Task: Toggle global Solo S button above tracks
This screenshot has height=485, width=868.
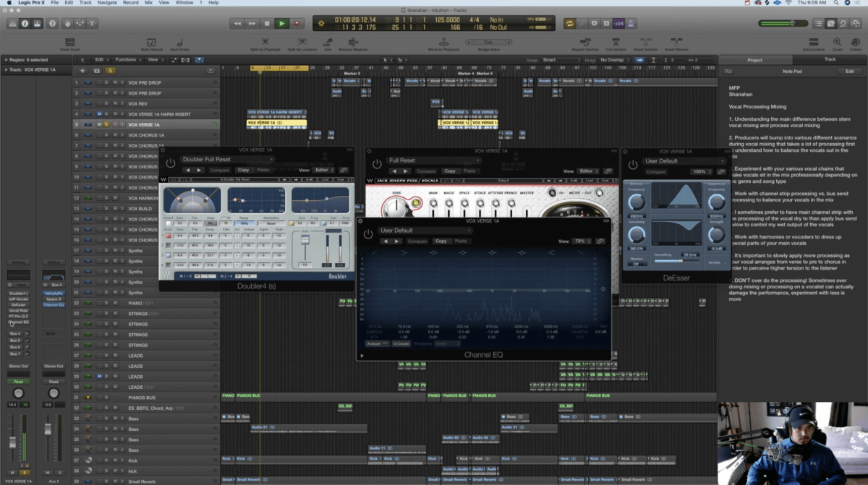Action: [110, 70]
